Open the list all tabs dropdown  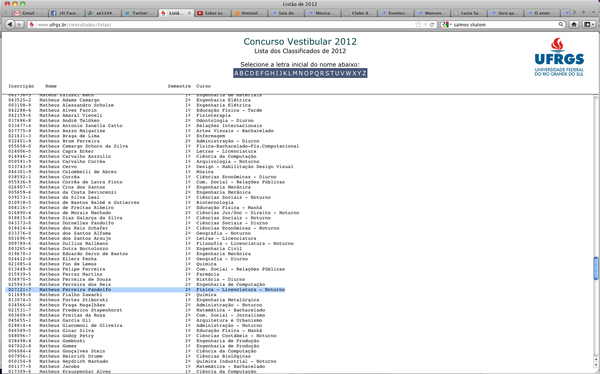tap(593, 13)
